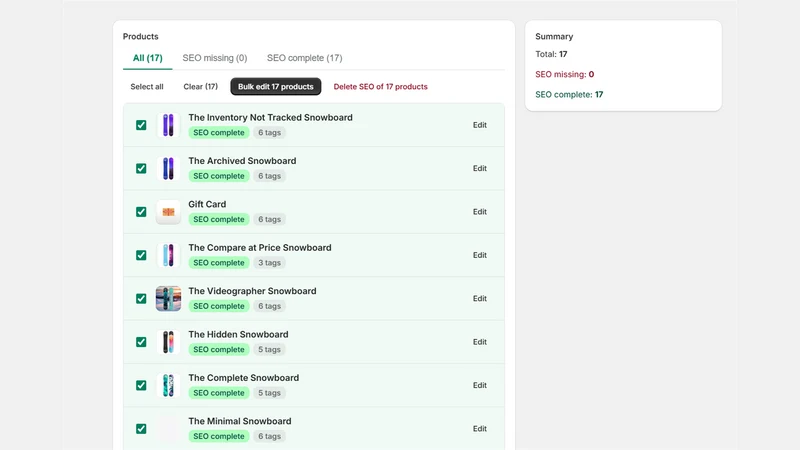The width and height of the screenshot is (800, 450).
Task: Click the Summary heading
Action: coord(554,37)
